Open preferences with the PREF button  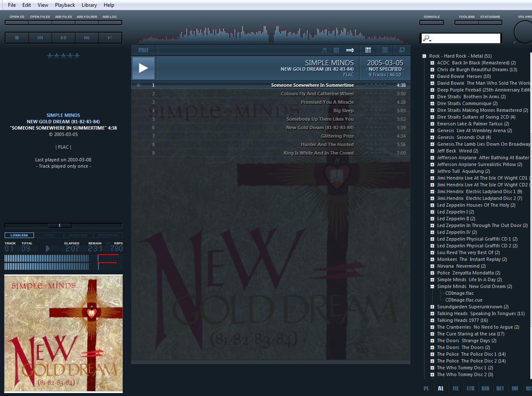[x=143, y=50]
